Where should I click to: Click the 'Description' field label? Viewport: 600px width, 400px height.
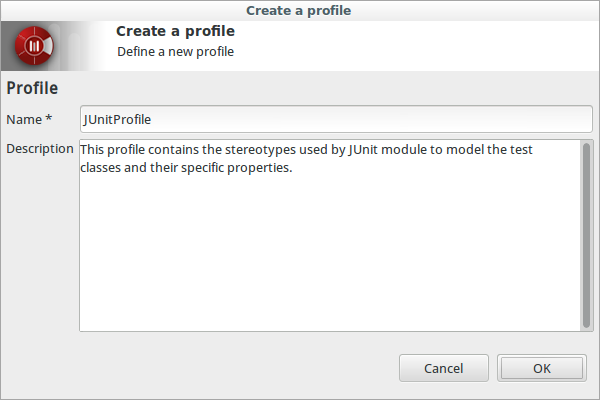tap(40, 149)
